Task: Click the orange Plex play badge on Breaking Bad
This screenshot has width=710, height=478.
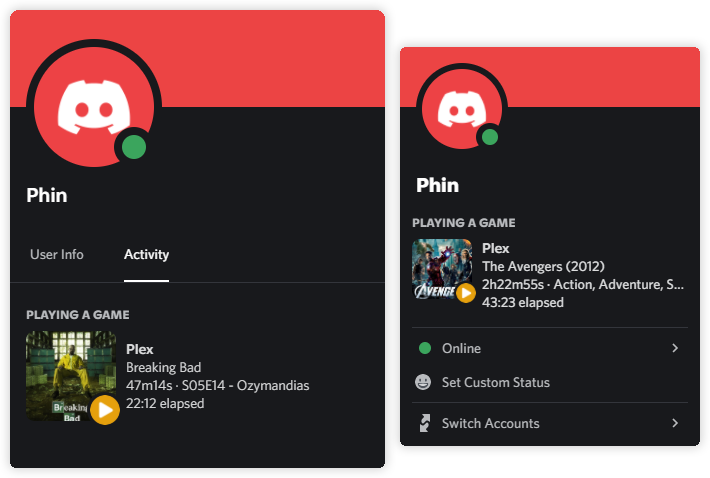Action: pos(105,410)
